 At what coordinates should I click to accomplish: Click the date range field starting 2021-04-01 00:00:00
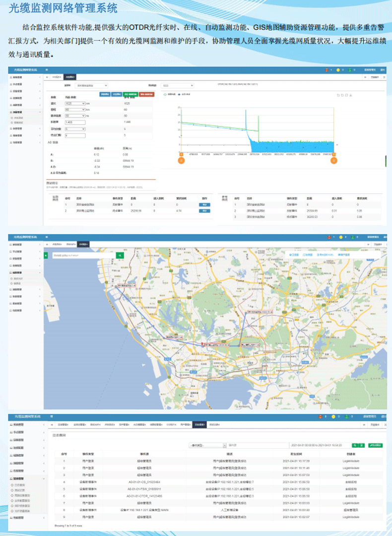coord(320,445)
